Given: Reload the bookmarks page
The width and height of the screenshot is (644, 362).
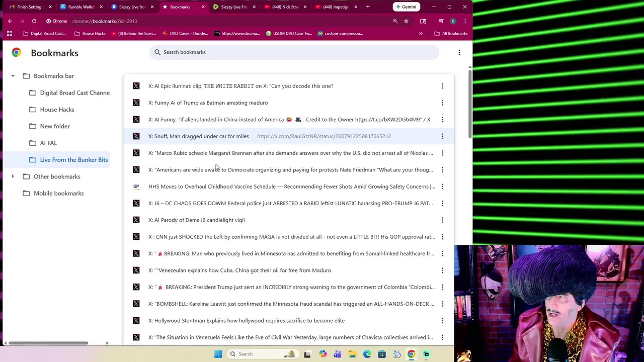Looking at the screenshot, I should pos(34,21).
